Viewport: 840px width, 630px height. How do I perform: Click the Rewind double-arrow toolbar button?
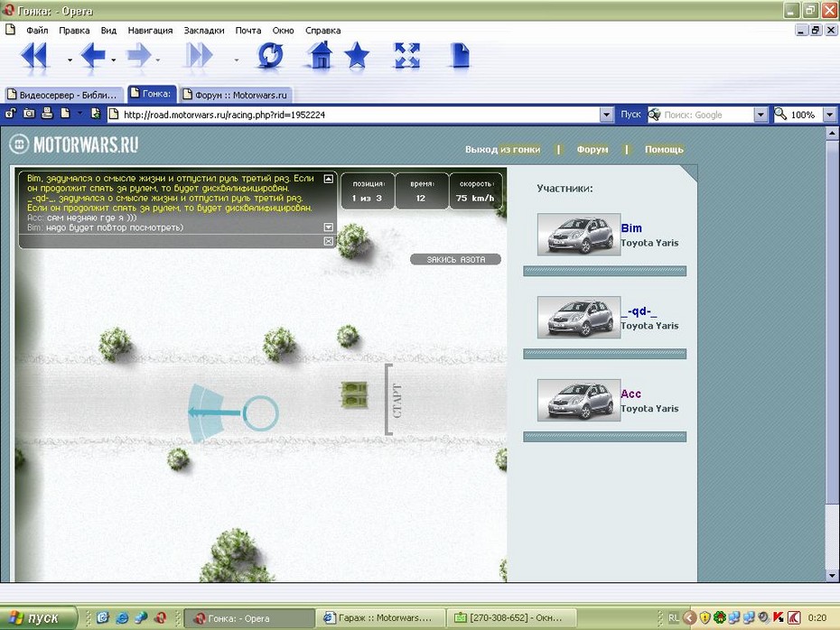click(34, 56)
